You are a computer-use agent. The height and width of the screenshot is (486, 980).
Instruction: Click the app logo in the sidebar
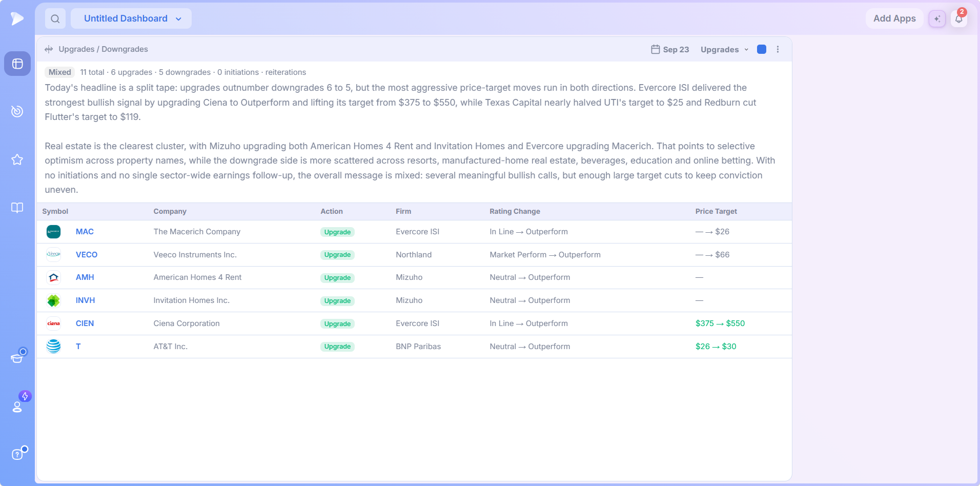point(17,18)
